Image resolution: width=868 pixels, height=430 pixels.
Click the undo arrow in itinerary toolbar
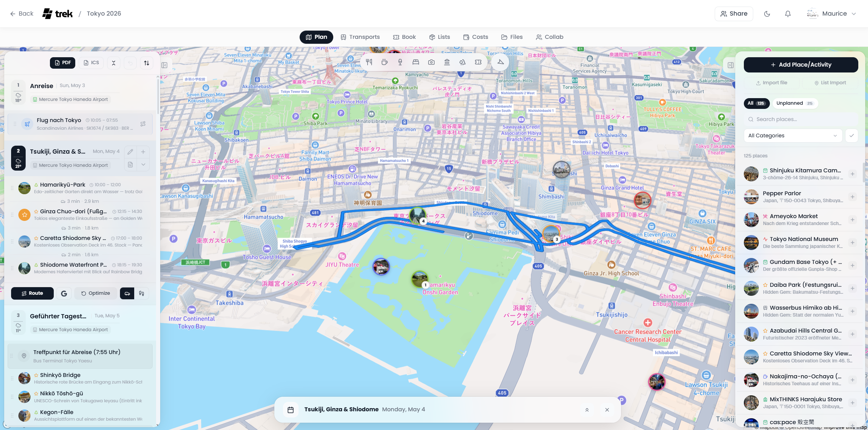(130, 63)
